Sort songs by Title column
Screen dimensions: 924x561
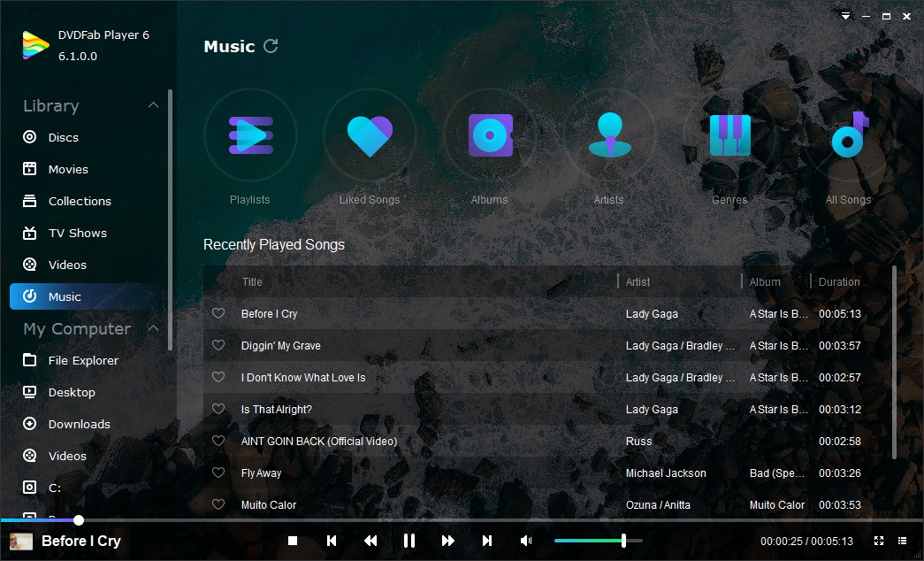coord(252,282)
